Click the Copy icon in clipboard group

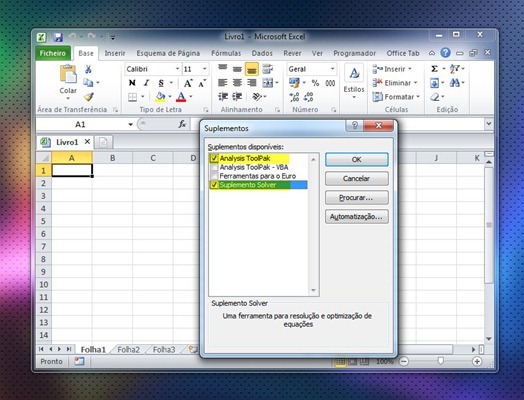click(x=88, y=83)
